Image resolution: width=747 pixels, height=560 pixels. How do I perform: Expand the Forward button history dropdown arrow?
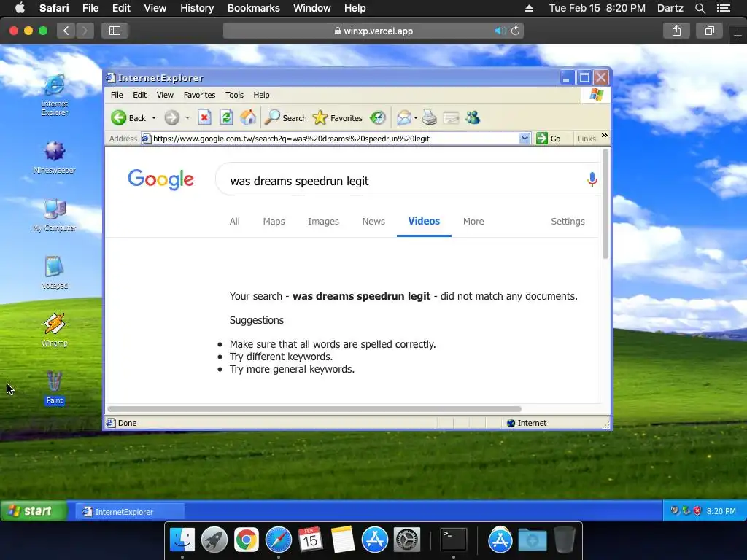tap(187, 117)
